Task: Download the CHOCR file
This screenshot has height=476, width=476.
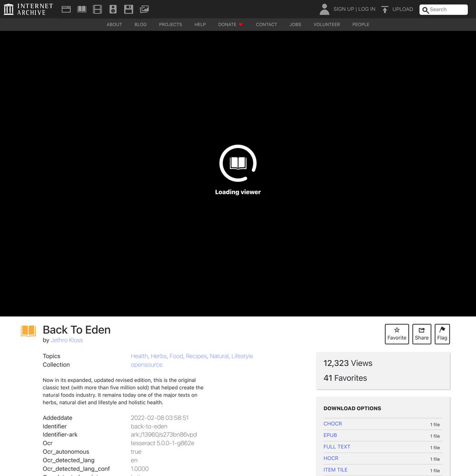Action: click(333, 424)
